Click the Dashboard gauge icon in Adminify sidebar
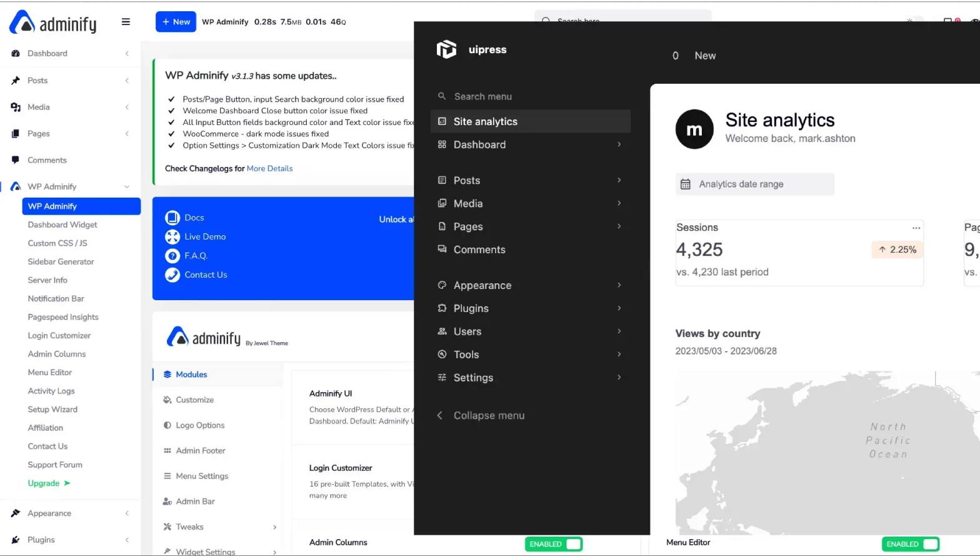 click(16, 54)
